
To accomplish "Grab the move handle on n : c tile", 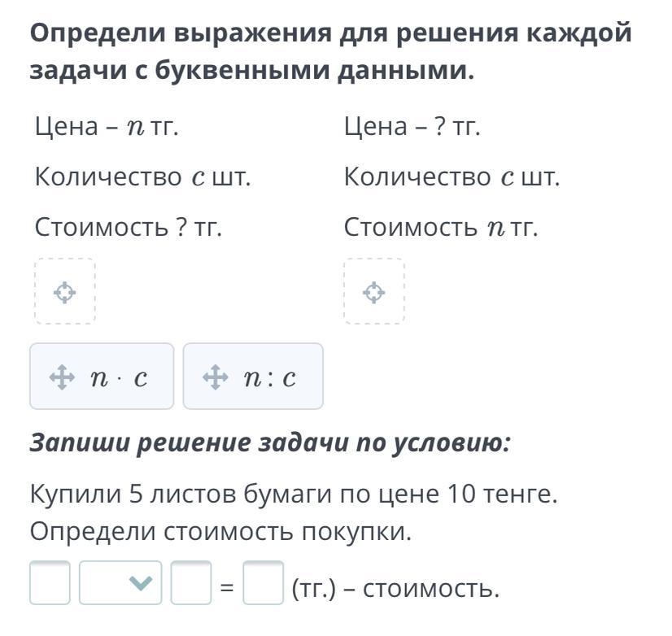I will pyautogui.click(x=215, y=377).
